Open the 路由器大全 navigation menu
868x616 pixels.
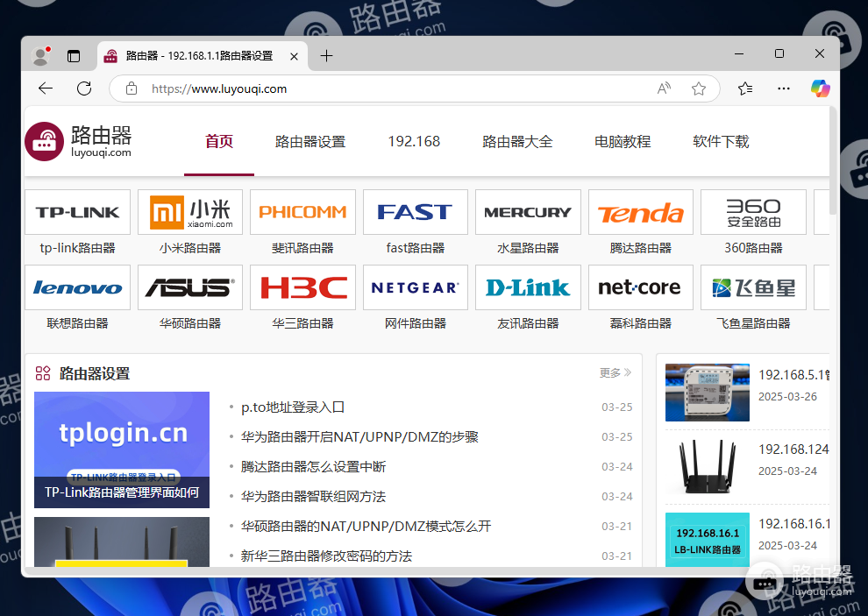pos(517,142)
